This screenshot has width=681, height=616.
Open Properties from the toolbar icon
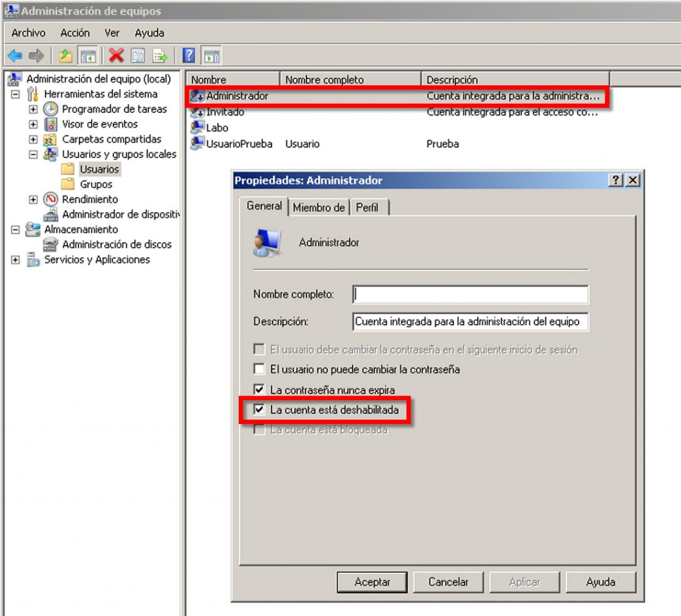coord(138,55)
